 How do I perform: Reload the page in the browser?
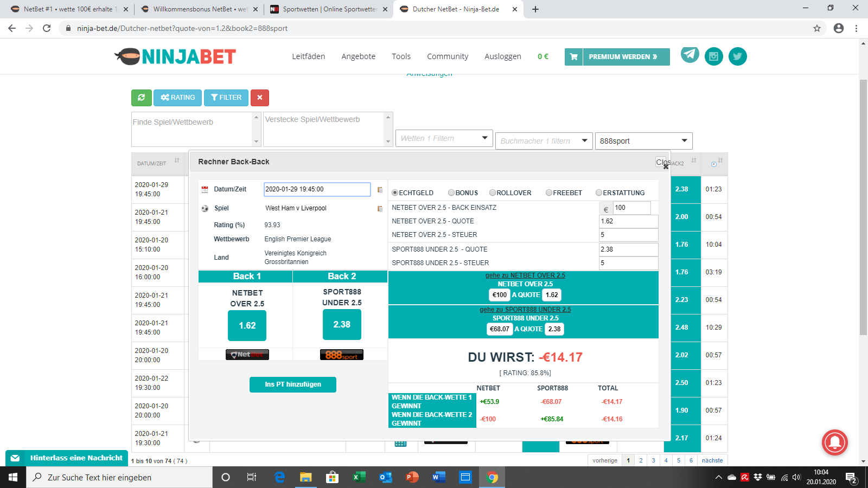[x=47, y=28]
